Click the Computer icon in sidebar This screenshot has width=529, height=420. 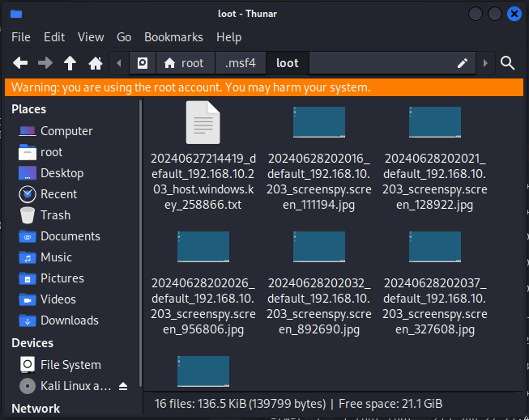(x=28, y=131)
